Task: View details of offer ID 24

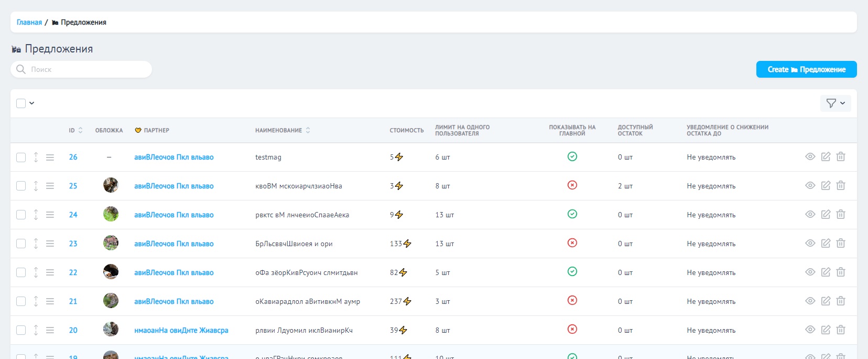Action: (810, 215)
